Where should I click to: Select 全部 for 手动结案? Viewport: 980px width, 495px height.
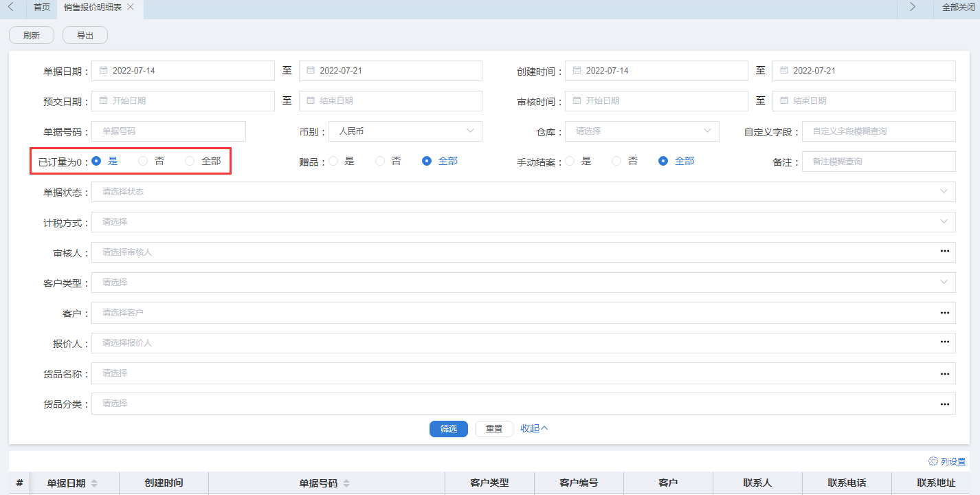663,161
